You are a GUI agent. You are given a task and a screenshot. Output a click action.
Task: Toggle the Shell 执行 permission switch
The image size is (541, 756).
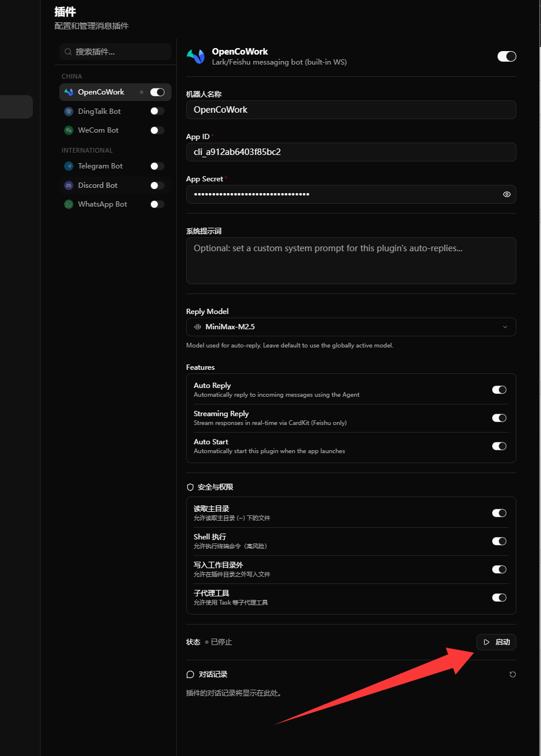499,541
